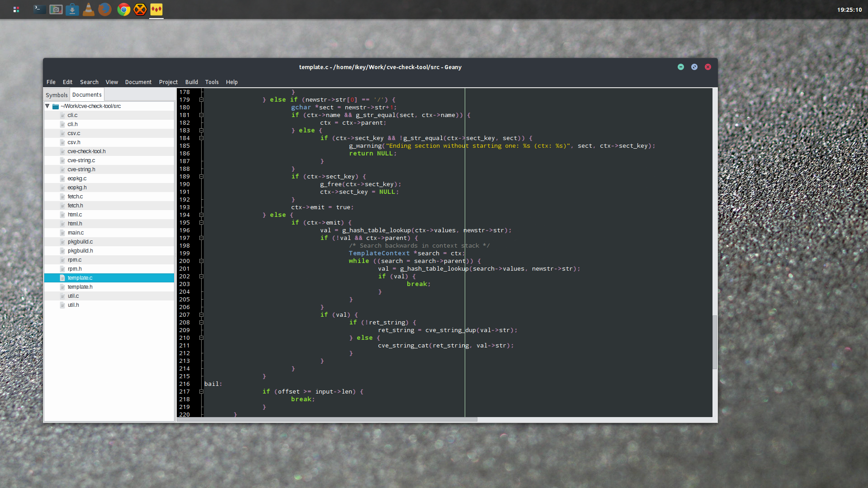868x488 pixels.
Task: Collapse the while-loop fold at line 200
Action: coord(201,261)
